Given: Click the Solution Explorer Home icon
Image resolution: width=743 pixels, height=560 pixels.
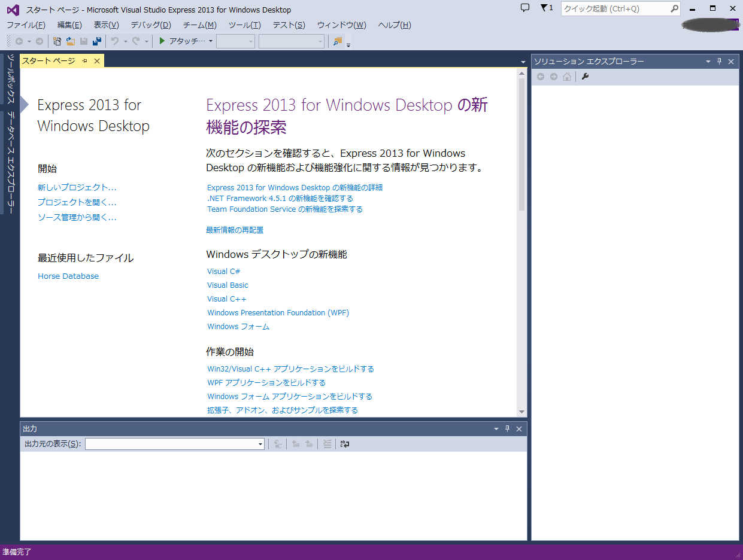Looking at the screenshot, I should [x=567, y=77].
